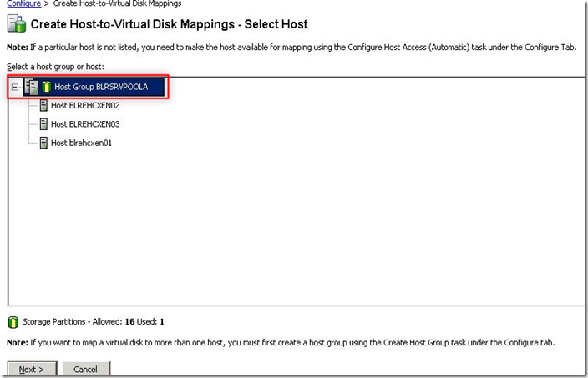Click the Storage Partitions green cylinder icon

[13, 322]
